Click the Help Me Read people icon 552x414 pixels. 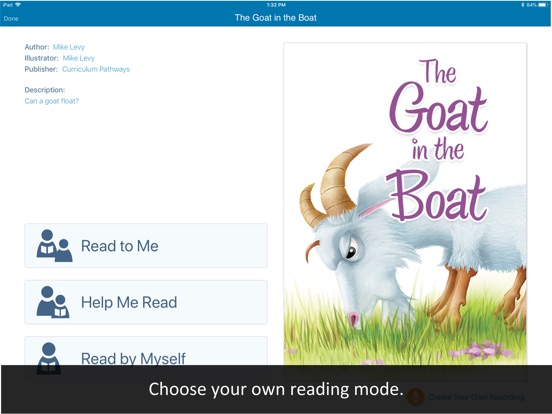[53, 302]
